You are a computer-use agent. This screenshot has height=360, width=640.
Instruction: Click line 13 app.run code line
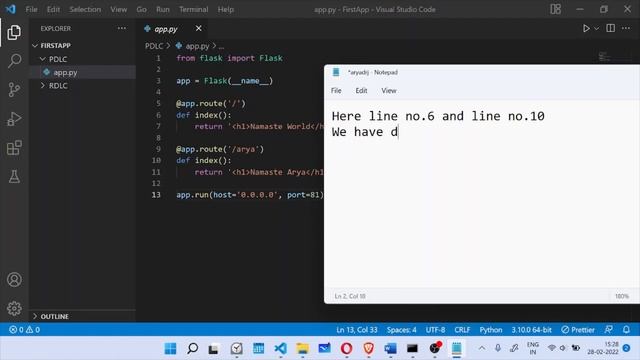click(250, 195)
